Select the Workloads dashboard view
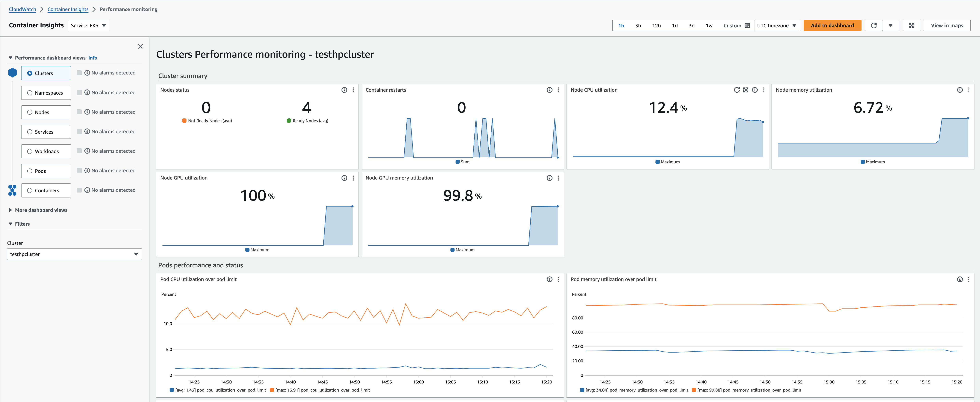This screenshot has height=402, width=980. click(46, 151)
